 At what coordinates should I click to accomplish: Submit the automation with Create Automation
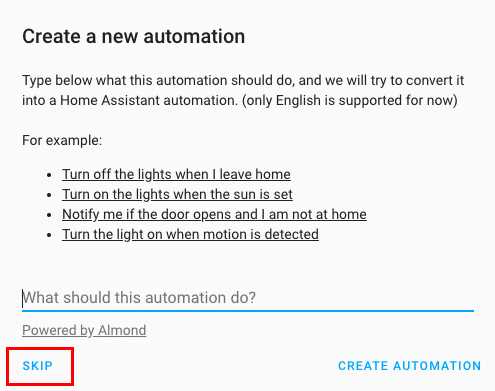pos(410,366)
